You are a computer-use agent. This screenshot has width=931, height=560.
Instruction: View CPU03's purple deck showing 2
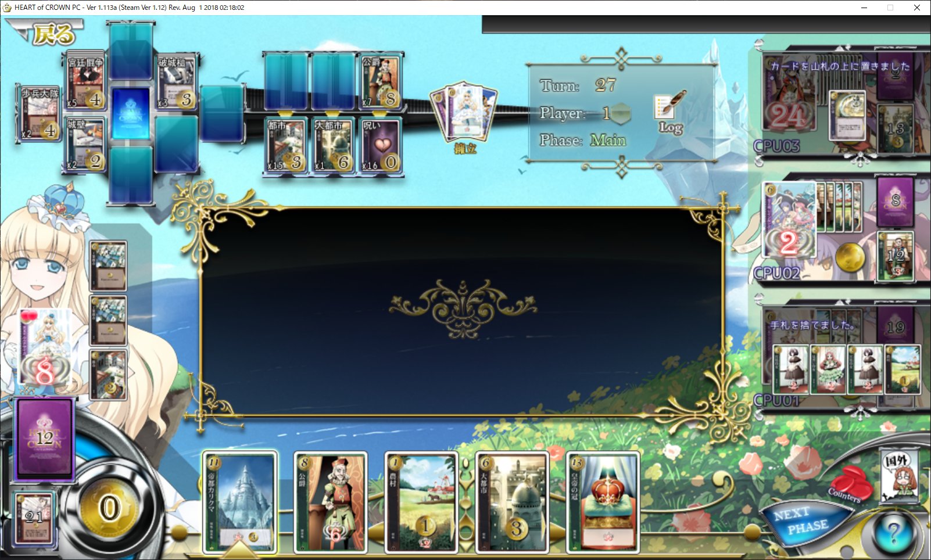point(896,76)
